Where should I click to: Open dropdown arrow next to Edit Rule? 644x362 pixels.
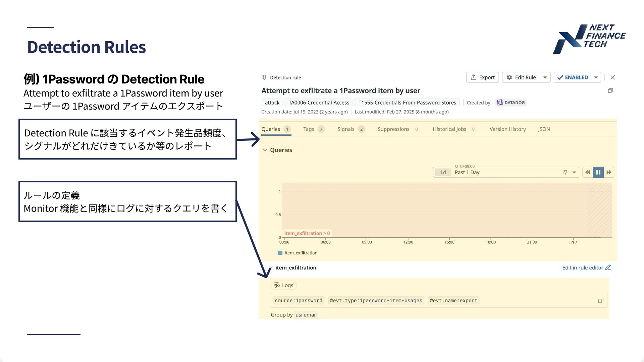pos(545,77)
